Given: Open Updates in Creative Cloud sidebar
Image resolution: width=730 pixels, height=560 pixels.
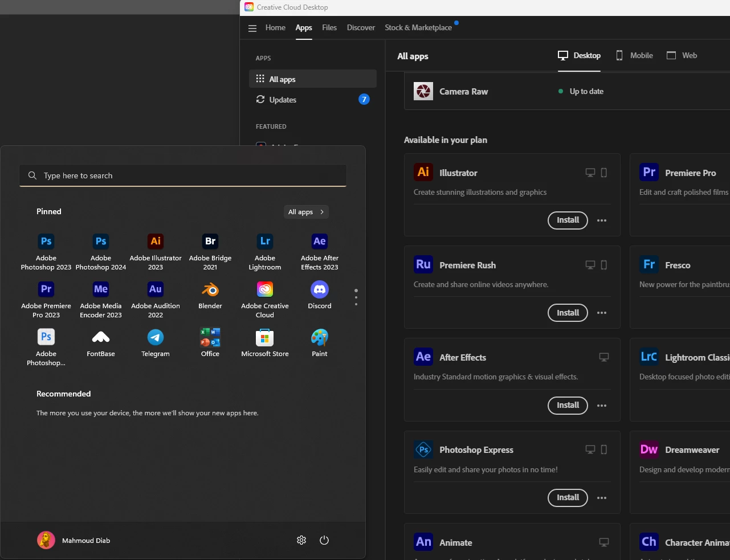Looking at the screenshot, I should (313, 99).
